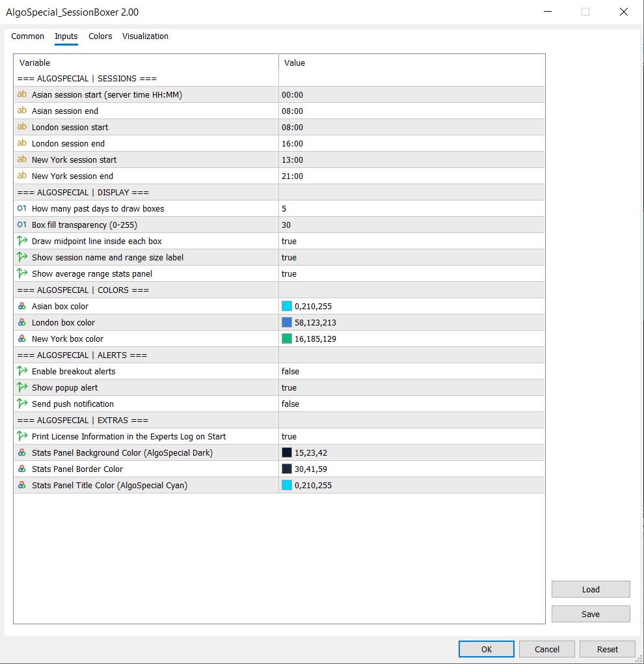Image resolution: width=644 pixels, height=664 pixels.
Task: Click the integer icon for past days to draw
Action: [x=21, y=208]
